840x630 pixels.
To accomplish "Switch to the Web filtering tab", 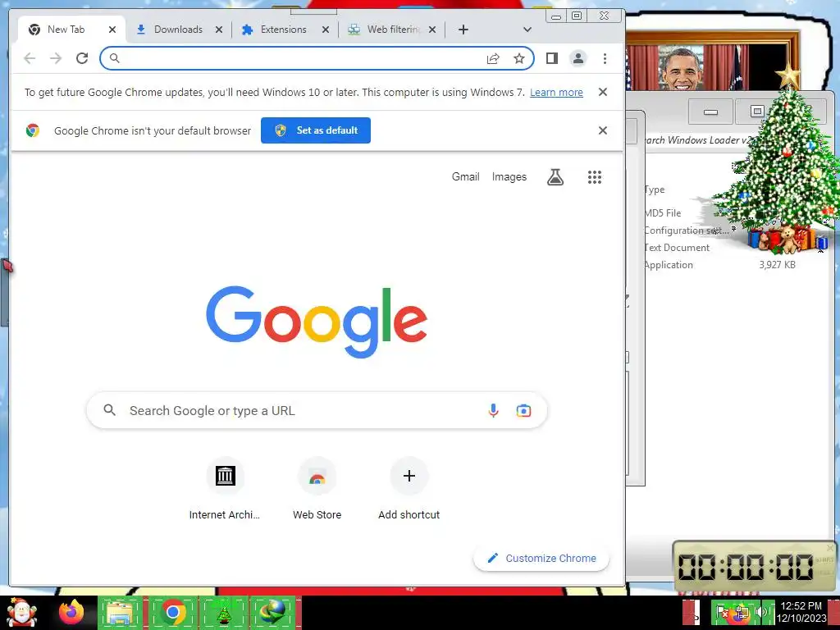I will coord(393,30).
